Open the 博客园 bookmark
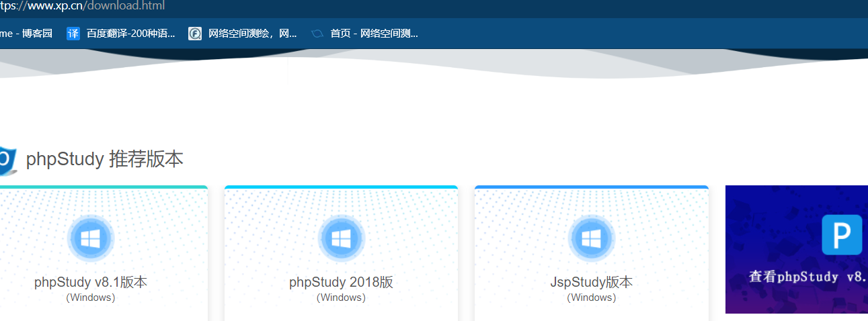The image size is (868, 321). [x=26, y=34]
